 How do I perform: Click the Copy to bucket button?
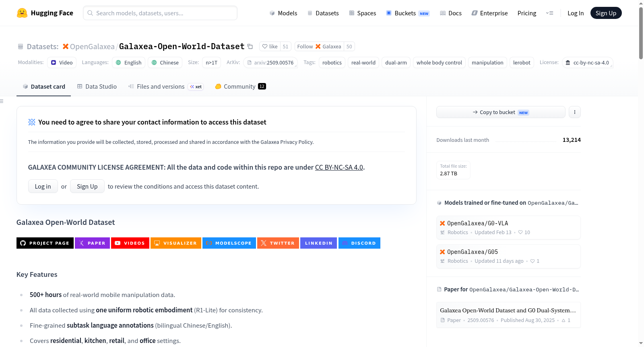tap(501, 112)
